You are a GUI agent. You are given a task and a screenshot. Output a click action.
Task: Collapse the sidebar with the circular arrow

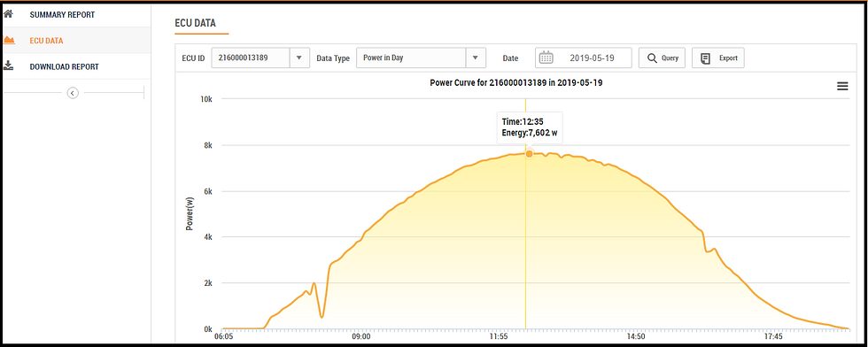coord(73,93)
